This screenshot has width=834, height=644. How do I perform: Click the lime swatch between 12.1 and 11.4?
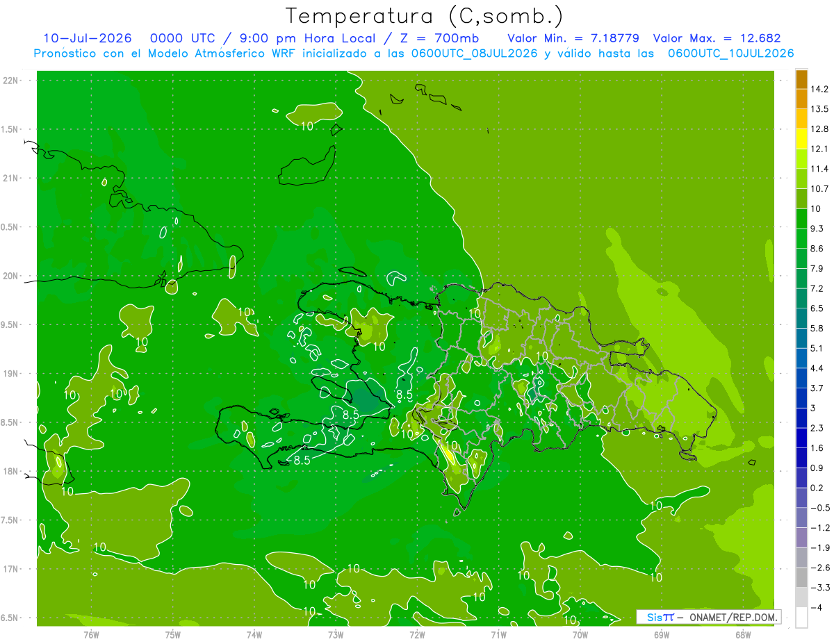point(801,159)
